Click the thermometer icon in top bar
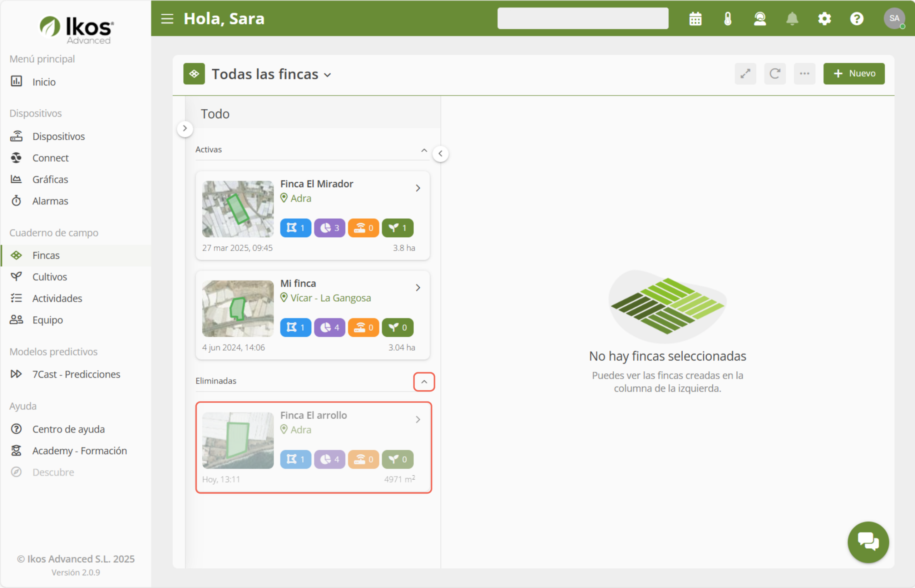Screen dimensions: 915x588 [x=728, y=19]
